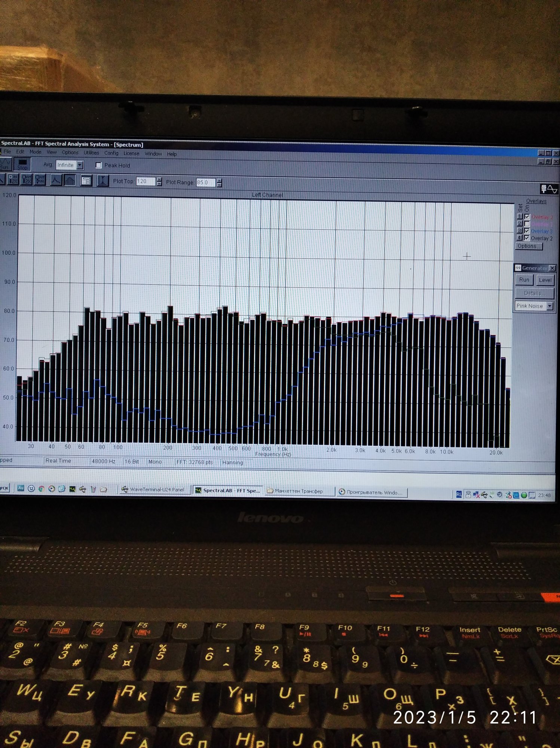Decrease Plot Range with the down arrow
The width and height of the screenshot is (560, 748).
219,185
